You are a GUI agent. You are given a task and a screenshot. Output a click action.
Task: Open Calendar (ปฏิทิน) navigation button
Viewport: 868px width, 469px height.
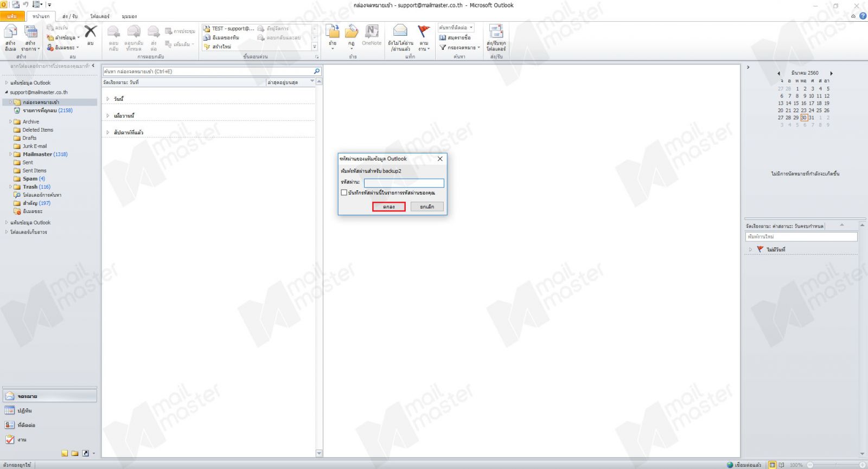point(49,410)
